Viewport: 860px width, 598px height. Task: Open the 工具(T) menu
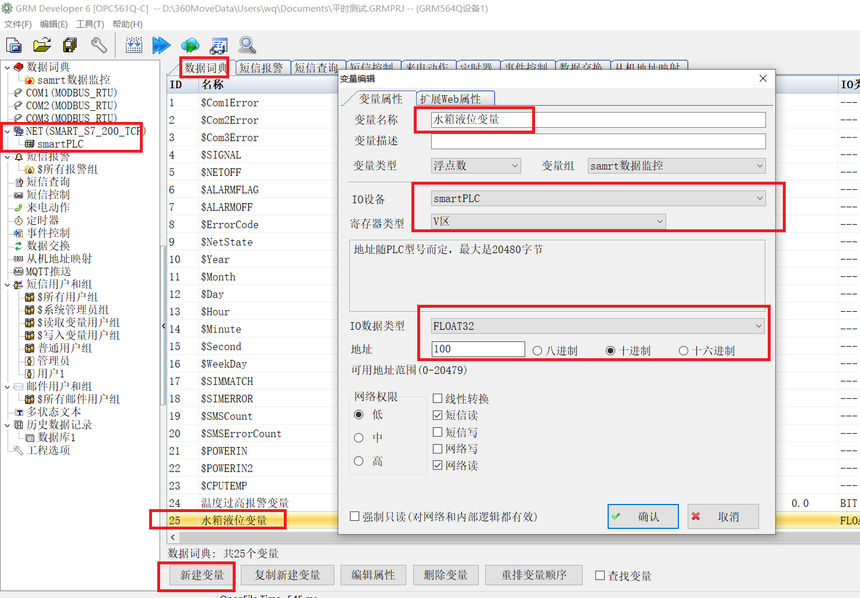(x=90, y=24)
